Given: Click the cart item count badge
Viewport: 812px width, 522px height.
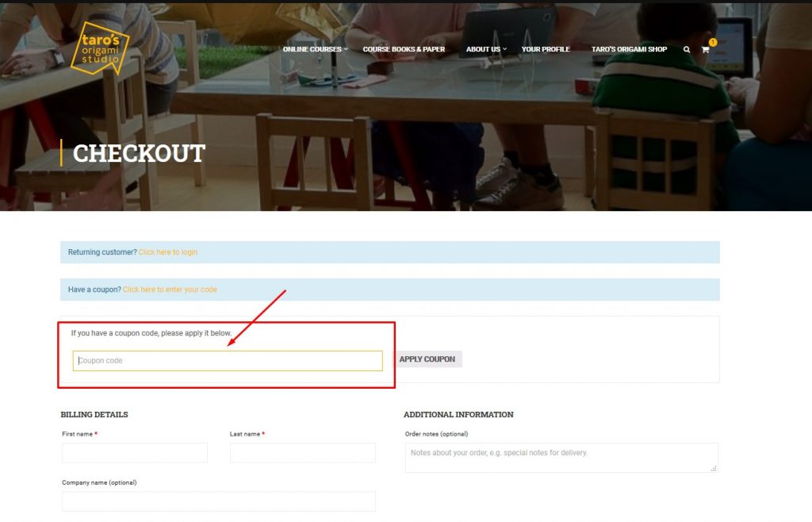Looking at the screenshot, I should (713, 42).
